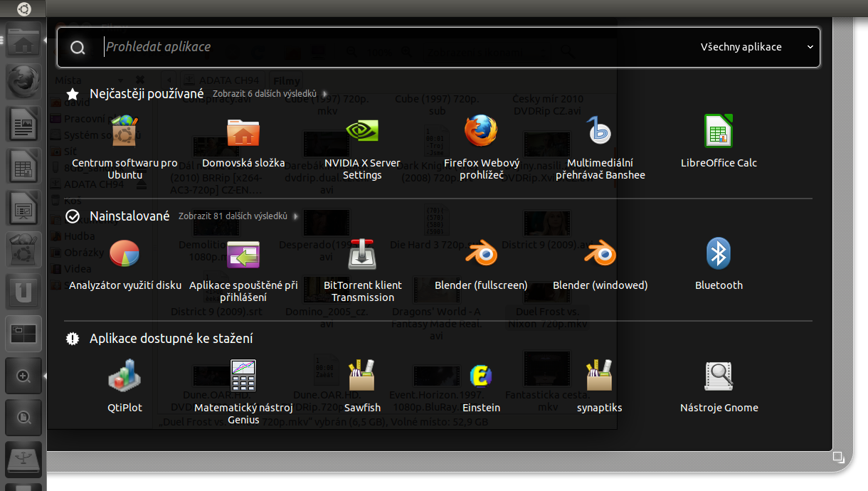The image size is (868, 491).
Task: Open Ubuntu Software Center launcher icon
Action: coord(23,250)
